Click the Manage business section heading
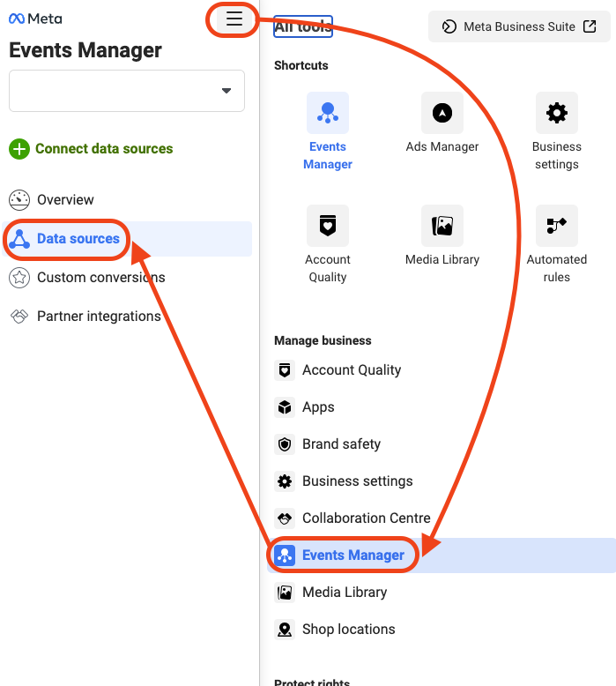Viewport: 616px width, 686px height. coord(323,340)
